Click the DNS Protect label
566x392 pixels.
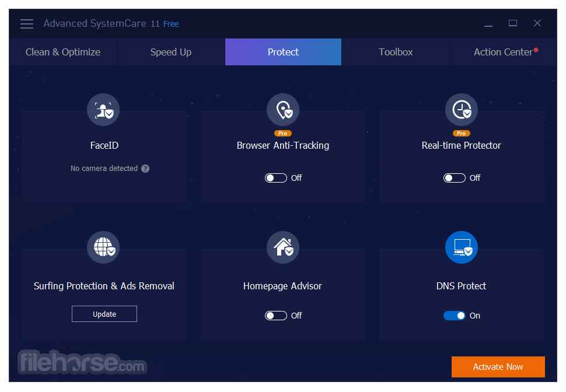[x=462, y=286]
